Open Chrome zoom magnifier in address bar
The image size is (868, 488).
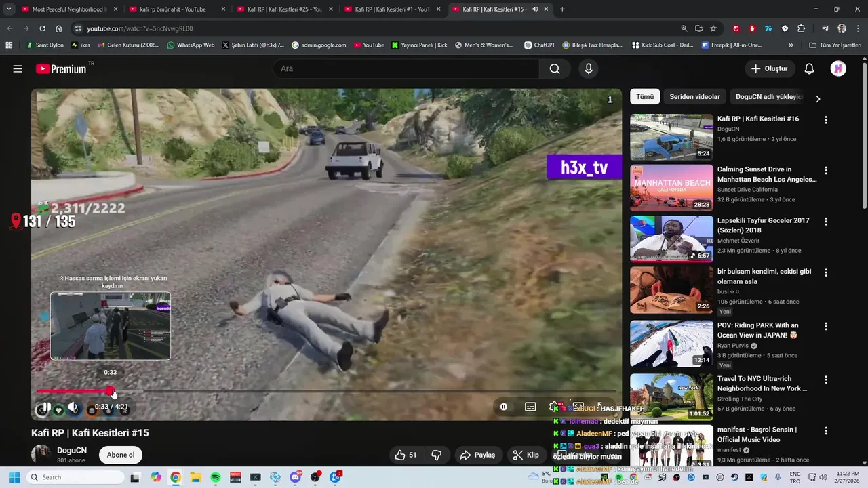(x=684, y=28)
